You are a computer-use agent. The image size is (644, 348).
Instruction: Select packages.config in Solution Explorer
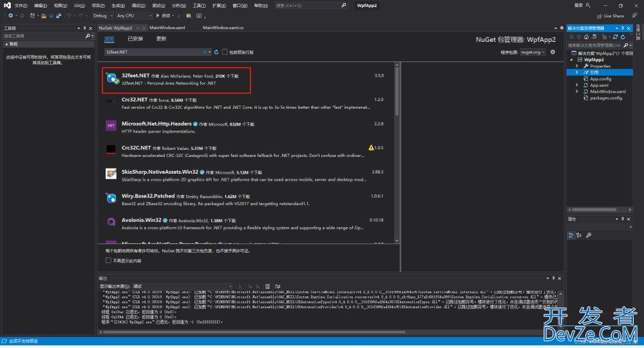(x=606, y=98)
